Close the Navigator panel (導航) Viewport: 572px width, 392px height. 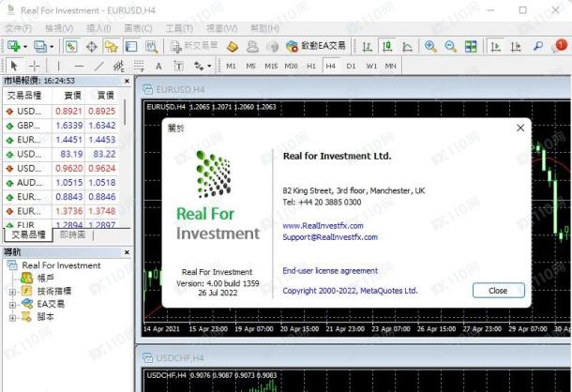click(x=127, y=252)
